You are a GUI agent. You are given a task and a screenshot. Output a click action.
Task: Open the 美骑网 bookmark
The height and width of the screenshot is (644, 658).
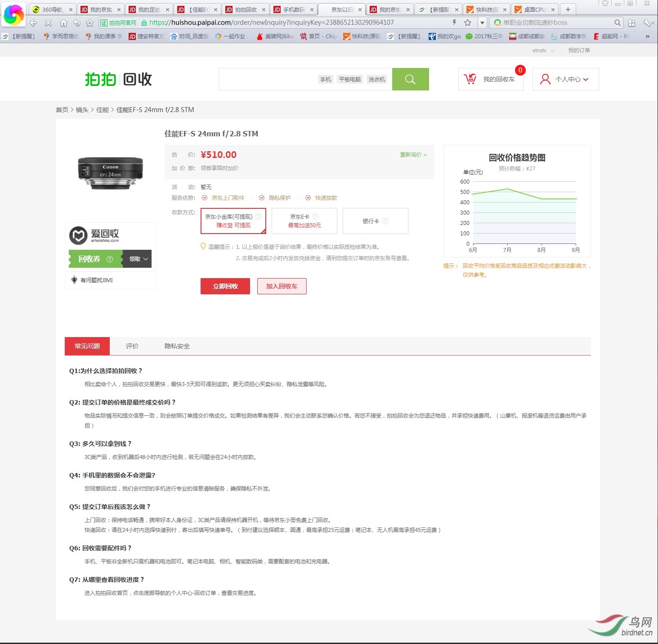click(275, 36)
